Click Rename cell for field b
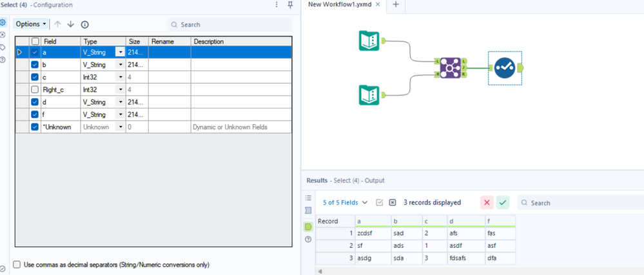 tap(169, 65)
